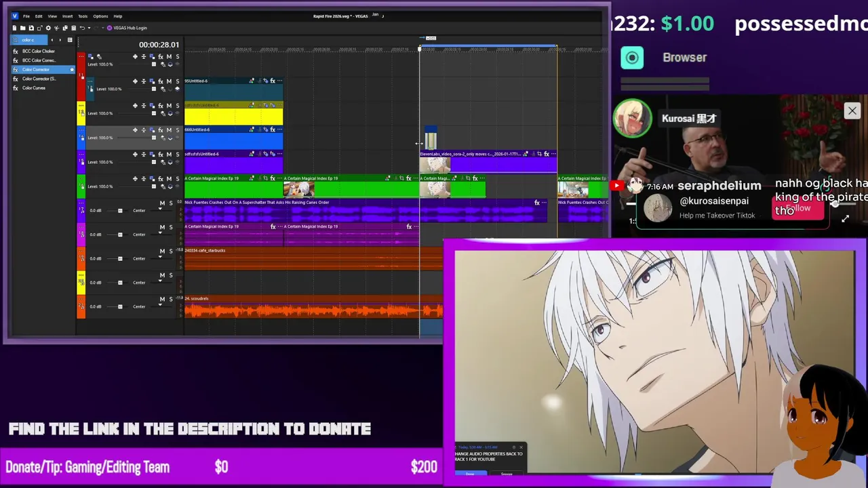Click VEGAS Hub Login
Screen dimensions: 868x488
127,28
